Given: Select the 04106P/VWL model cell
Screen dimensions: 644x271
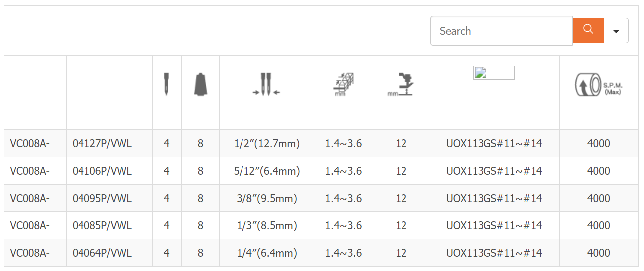Looking at the screenshot, I should [102, 171].
